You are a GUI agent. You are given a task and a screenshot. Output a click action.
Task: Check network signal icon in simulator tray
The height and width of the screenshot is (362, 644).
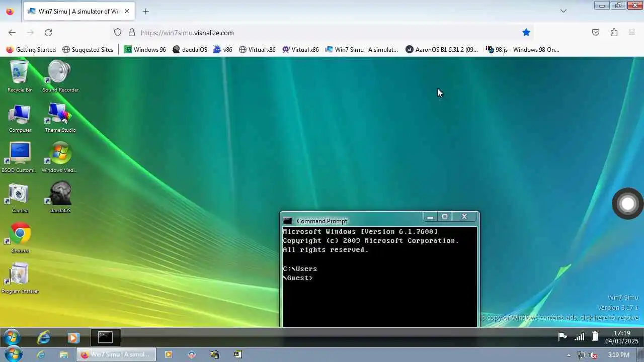click(580, 337)
